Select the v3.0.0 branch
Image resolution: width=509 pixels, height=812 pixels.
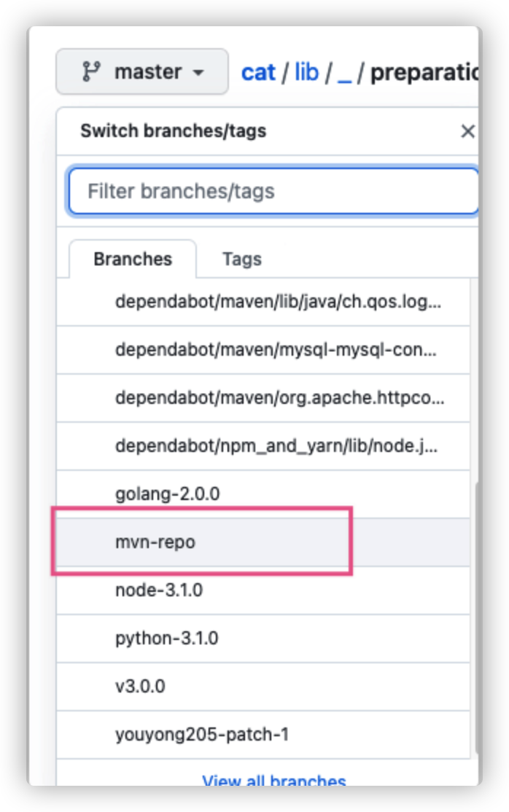pyautogui.click(x=140, y=687)
